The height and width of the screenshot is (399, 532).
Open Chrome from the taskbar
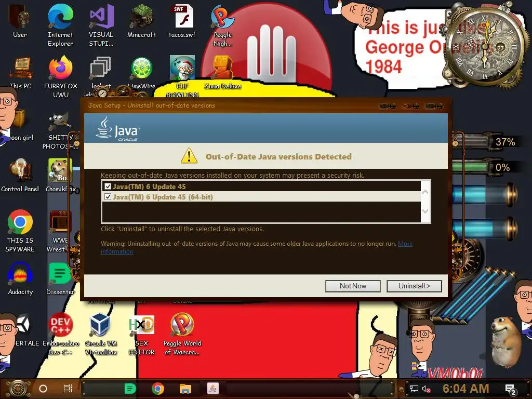[x=158, y=389]
